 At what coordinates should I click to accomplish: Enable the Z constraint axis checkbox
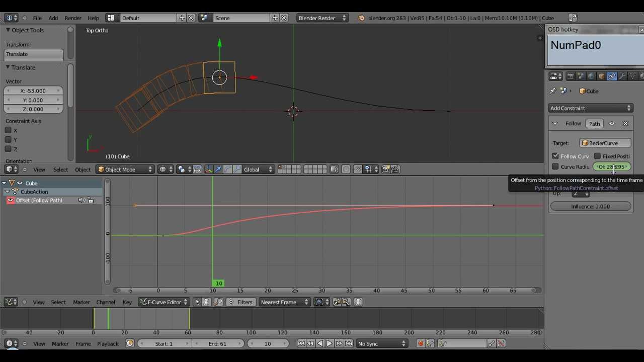tap(8, 149)
